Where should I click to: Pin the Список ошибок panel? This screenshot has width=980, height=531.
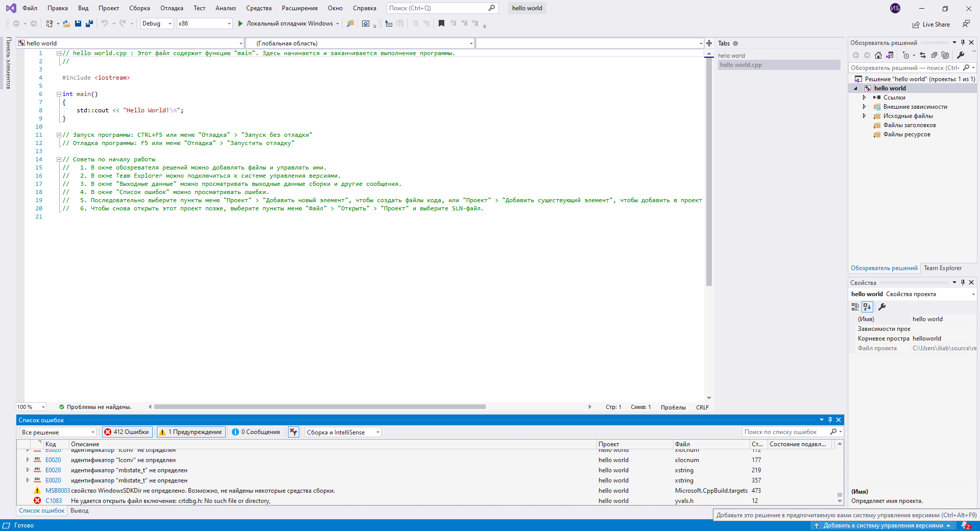[830, 420]
